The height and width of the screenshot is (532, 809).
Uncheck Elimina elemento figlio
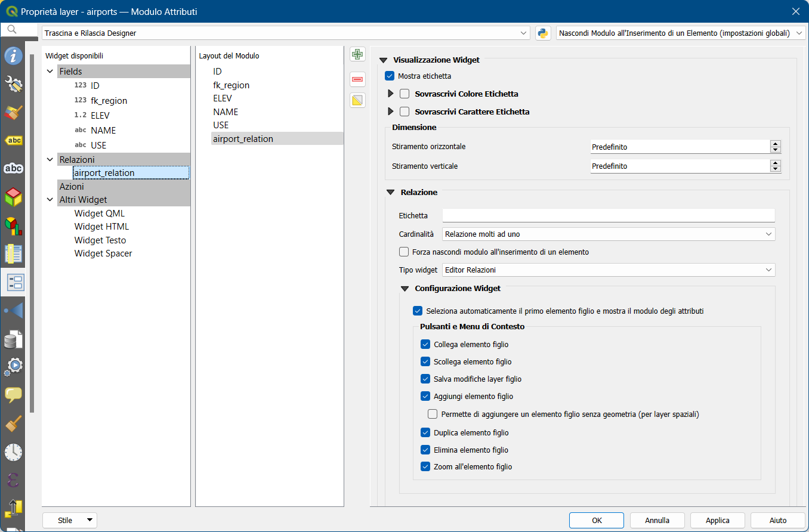[425, 450]
